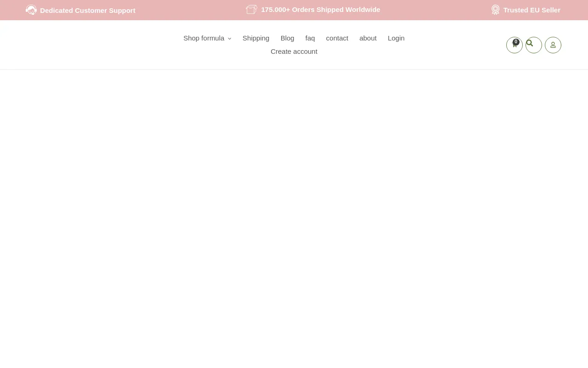Open the Blog page
Image resolution: width=588 pixels, height=368 pixels.
pyautogui.click(x=287, y=38)
